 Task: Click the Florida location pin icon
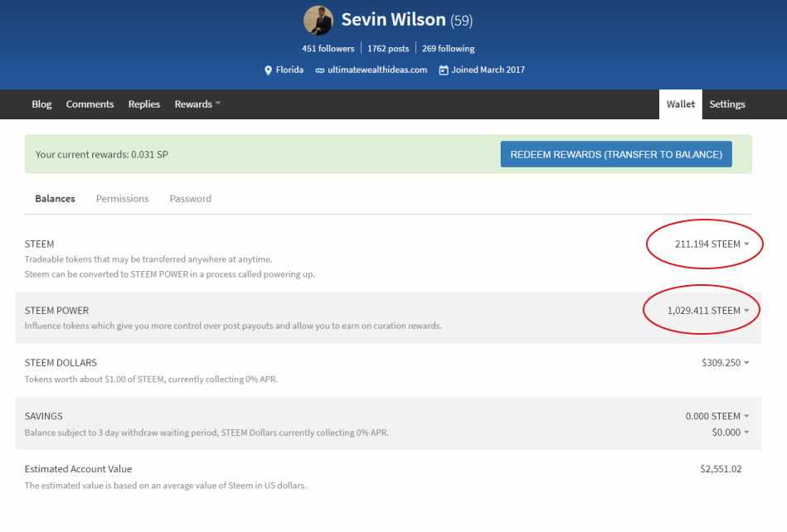tap(268, 70)
